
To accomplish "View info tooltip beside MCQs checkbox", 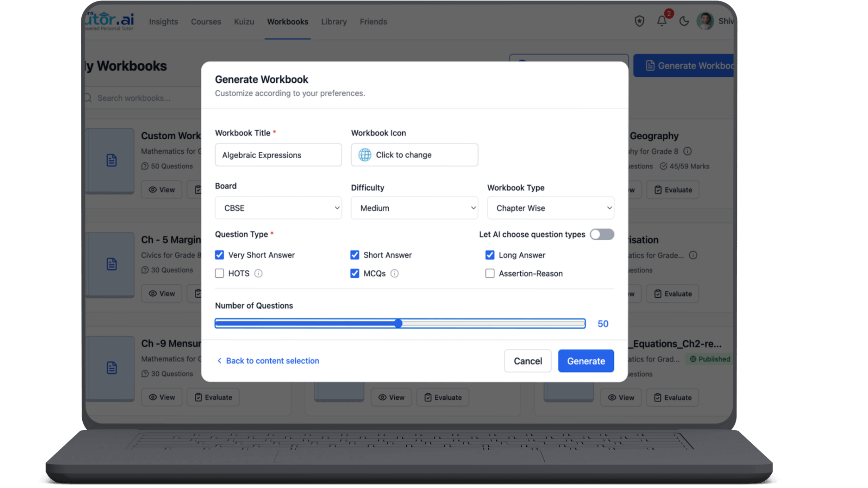I will click(x=395, y=273).
